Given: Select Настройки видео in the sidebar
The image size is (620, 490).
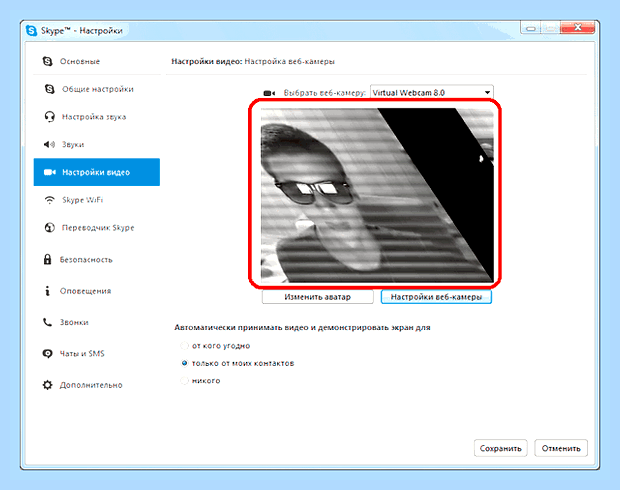Looking at the screenshot, I should point(97,172).
